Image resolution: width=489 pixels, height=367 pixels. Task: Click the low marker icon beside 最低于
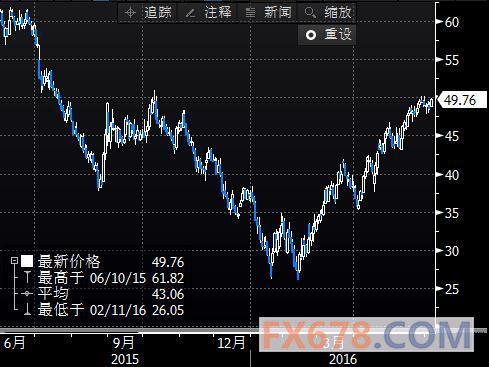[x=27, y=309]
